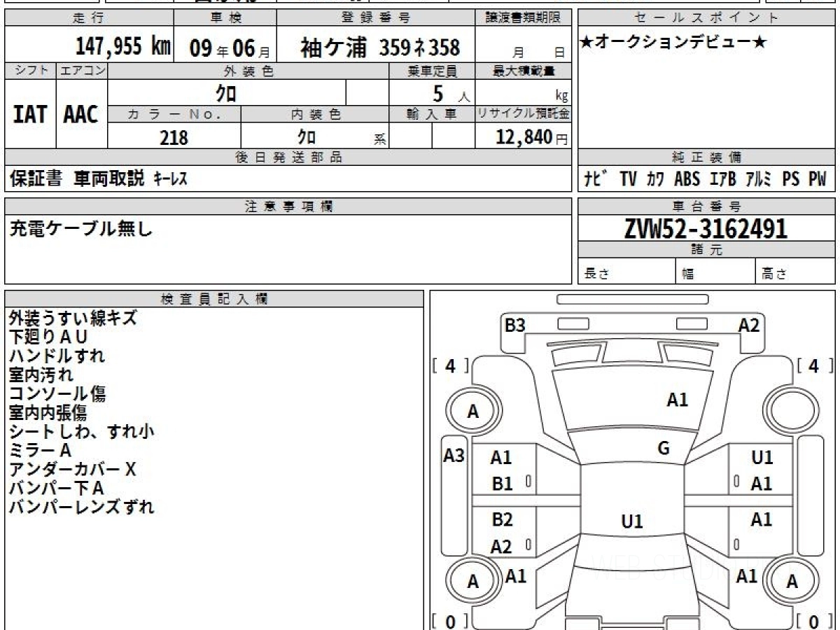Select the IAT shift value
The height and width of the screenshot is (630, 840).
click(30, 115)
